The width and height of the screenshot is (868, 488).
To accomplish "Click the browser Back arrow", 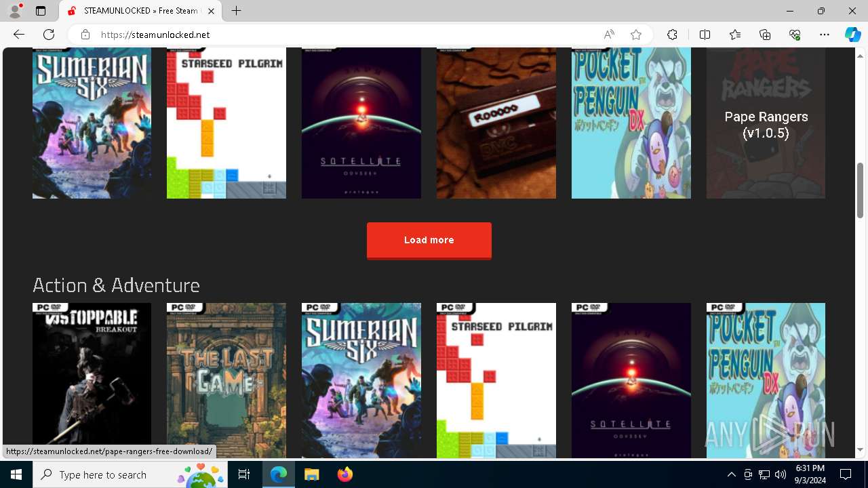I will 19,35.
